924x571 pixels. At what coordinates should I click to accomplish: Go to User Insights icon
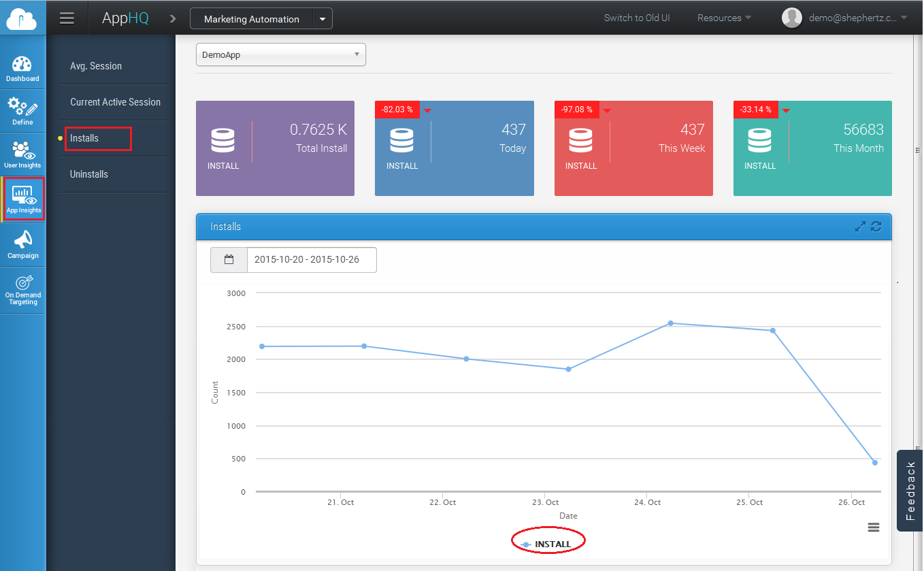(22, 154)
